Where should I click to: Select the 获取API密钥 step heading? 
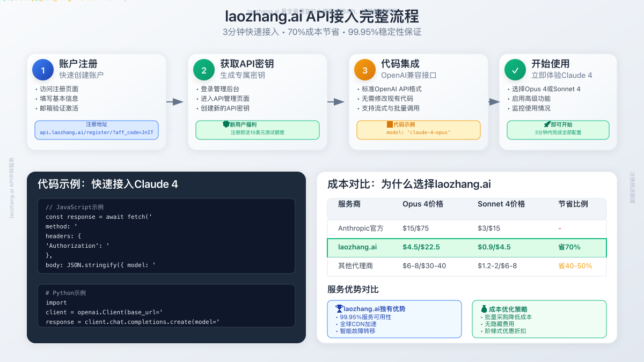pyautogui.click(x=247, y=63)
